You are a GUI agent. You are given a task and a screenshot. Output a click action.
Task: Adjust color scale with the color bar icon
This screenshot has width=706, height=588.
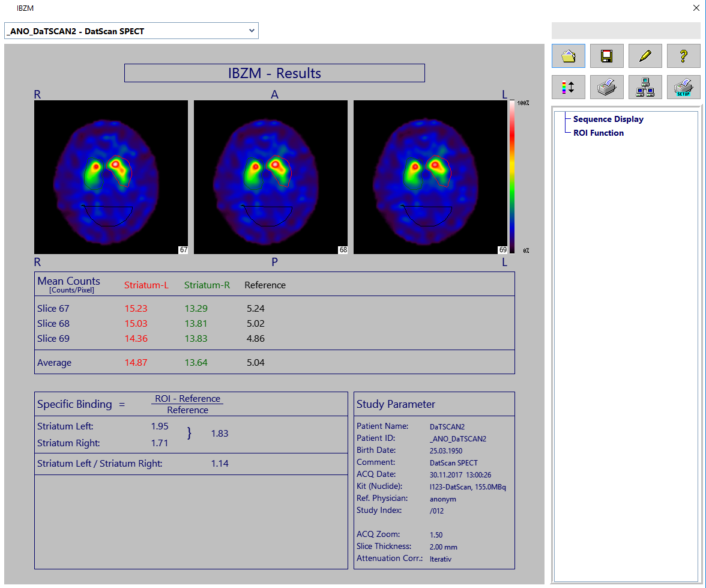[568, 87]
